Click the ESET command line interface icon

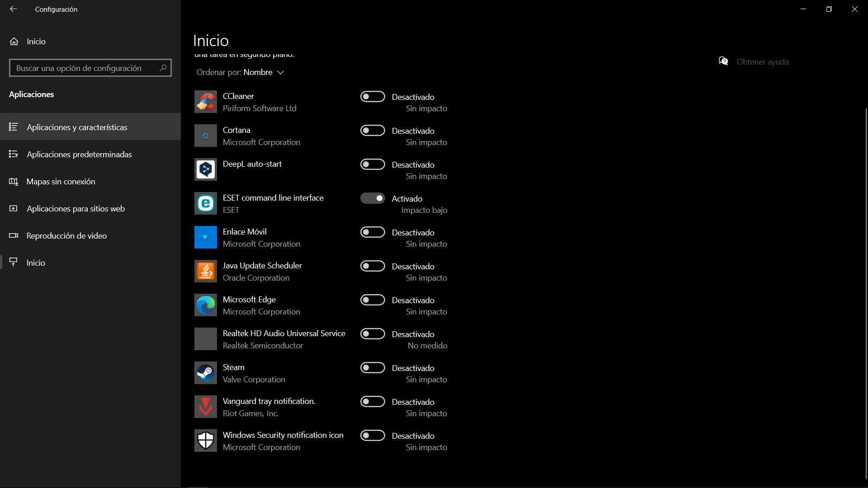[206, 203]
